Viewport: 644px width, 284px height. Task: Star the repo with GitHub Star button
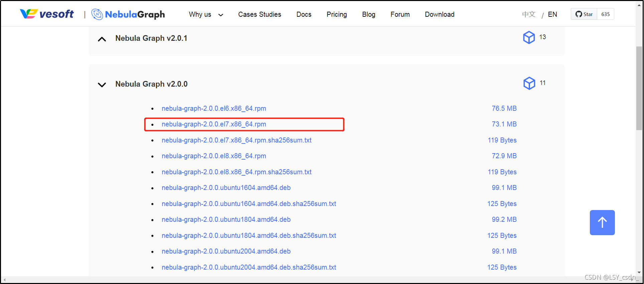click(584, 14)
